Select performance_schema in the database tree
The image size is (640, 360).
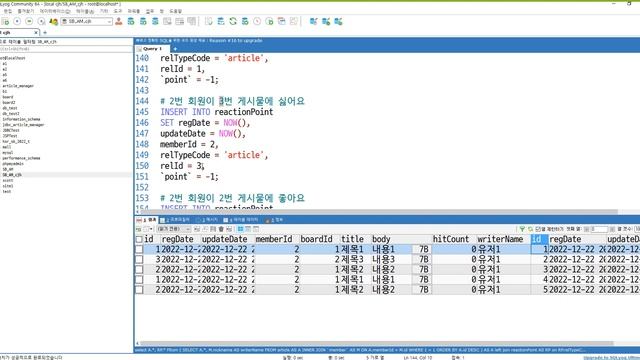click(21, 158)
